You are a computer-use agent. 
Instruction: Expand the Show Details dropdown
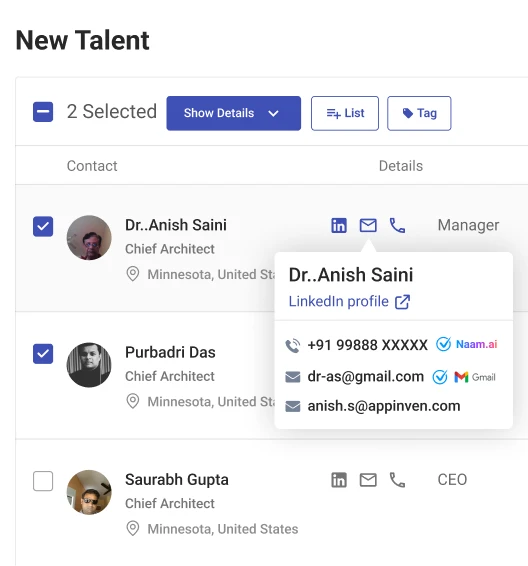[x=234, y=113]
